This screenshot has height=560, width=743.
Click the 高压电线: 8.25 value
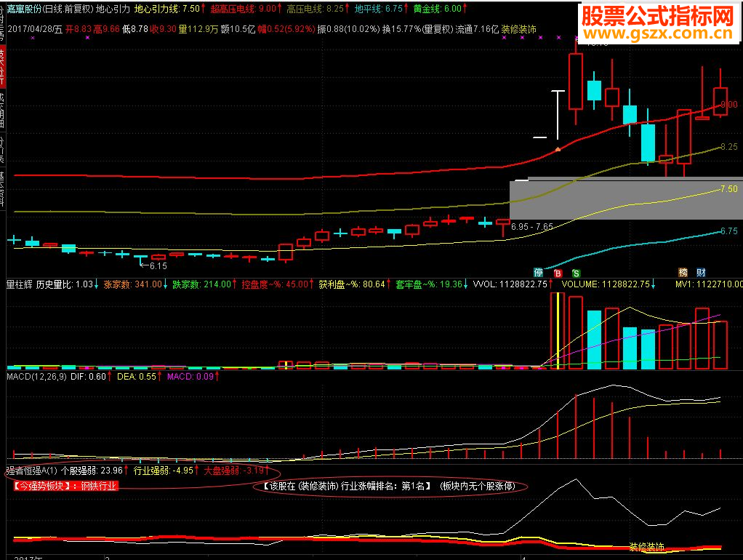coord(318,9)
